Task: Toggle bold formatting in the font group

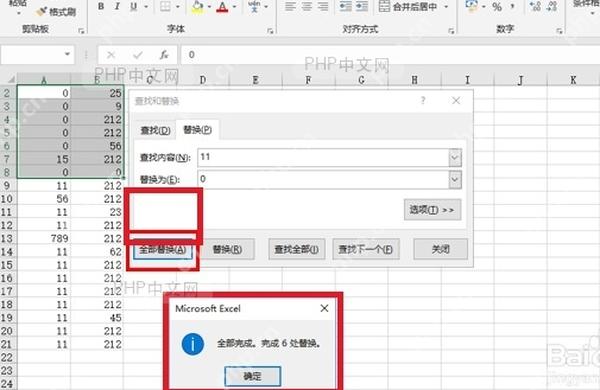Action: pyautogui.click(x=101, y=6)
